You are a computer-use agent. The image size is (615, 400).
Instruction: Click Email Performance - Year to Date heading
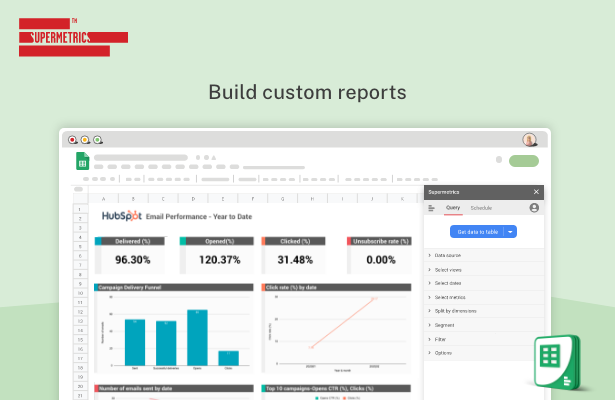(x=199, y=216)
